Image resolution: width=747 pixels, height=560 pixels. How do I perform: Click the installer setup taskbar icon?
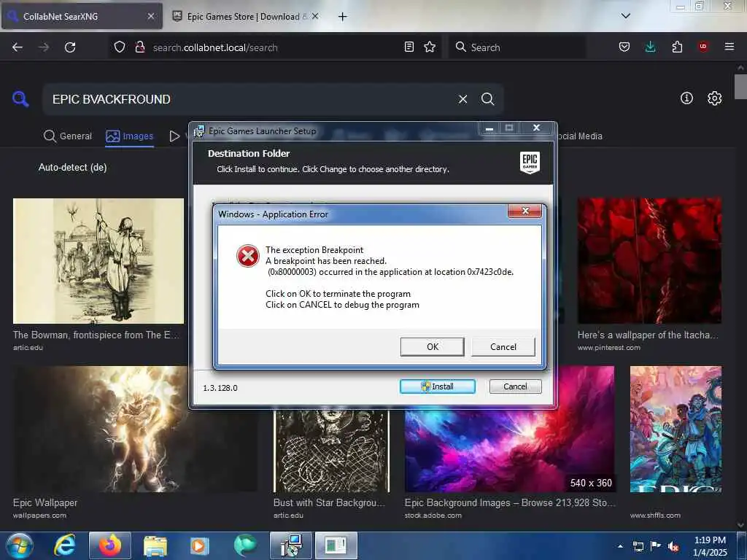[x=290, y=545]
